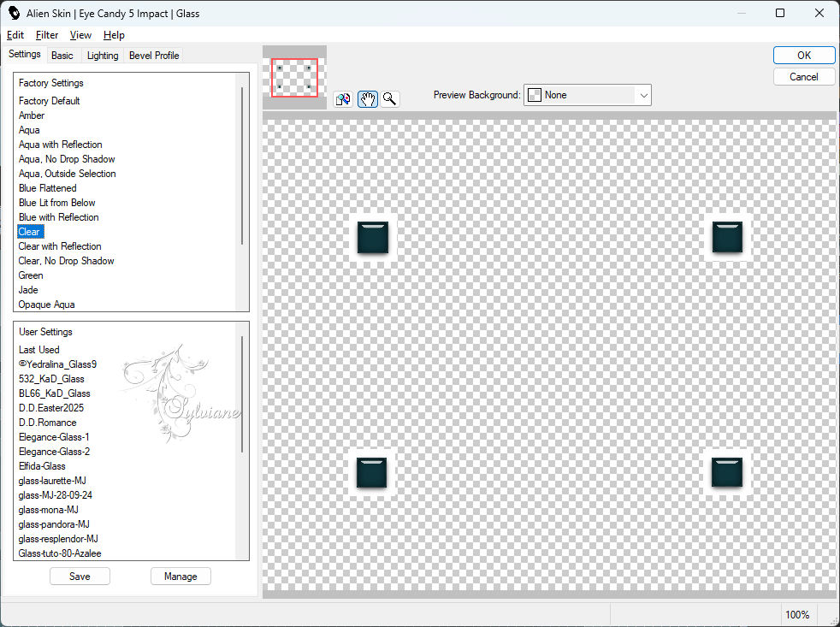This screenshot has height=627, width=840.
Task: Select Clear, No Drop Shadow preset
Action: pyautogui.click(x=67, y=260)
